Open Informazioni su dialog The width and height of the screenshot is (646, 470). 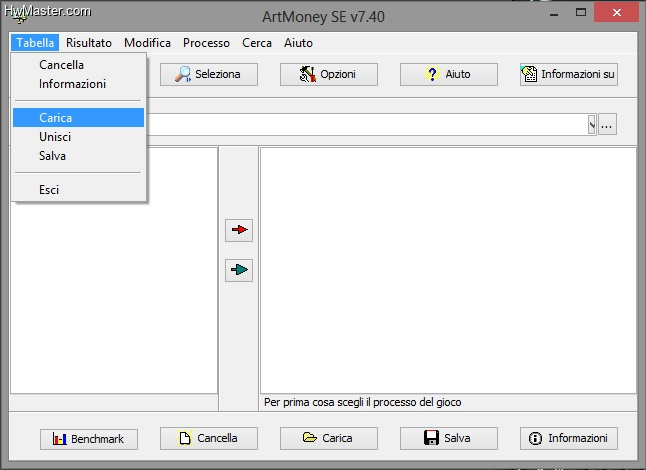coord(569,74)
